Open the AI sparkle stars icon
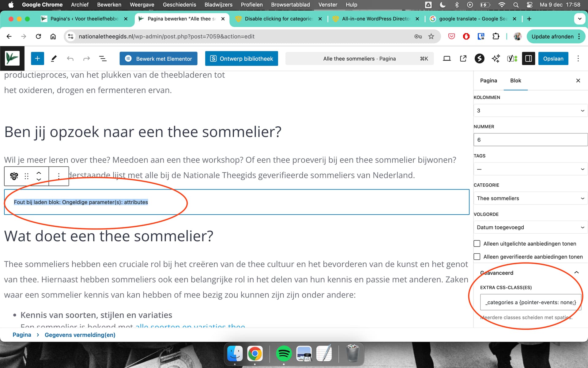 click(496, 59)
